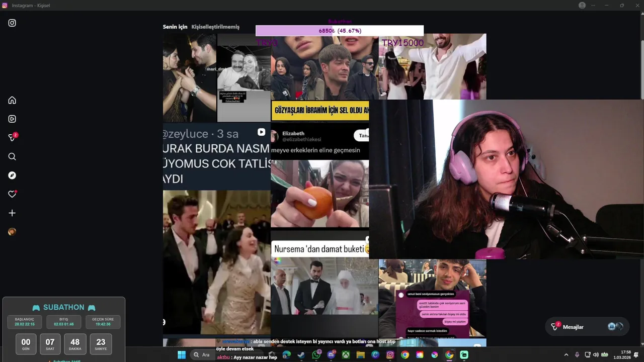Open the Elizabeth meyve tweet post
Viewport: 644px width, 362px height.
[x=320, y=175]
